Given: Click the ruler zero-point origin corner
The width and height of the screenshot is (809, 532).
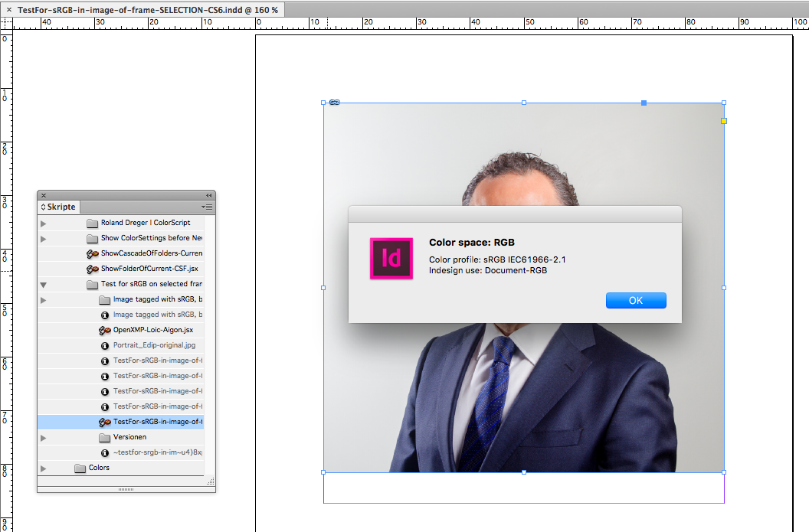Looking at the screenshot, I should (x=6, y=23).
